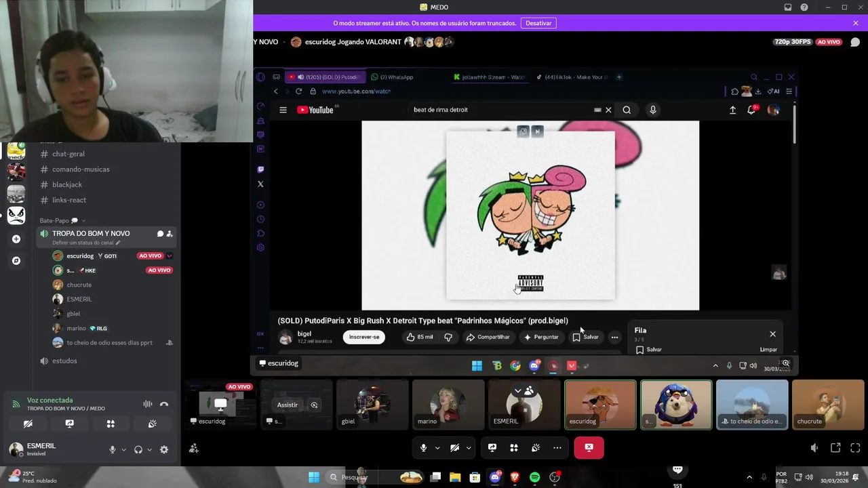This screenshot has width=868, height=488.
Task: Toggle camera in call control bar
Action: 455,447
